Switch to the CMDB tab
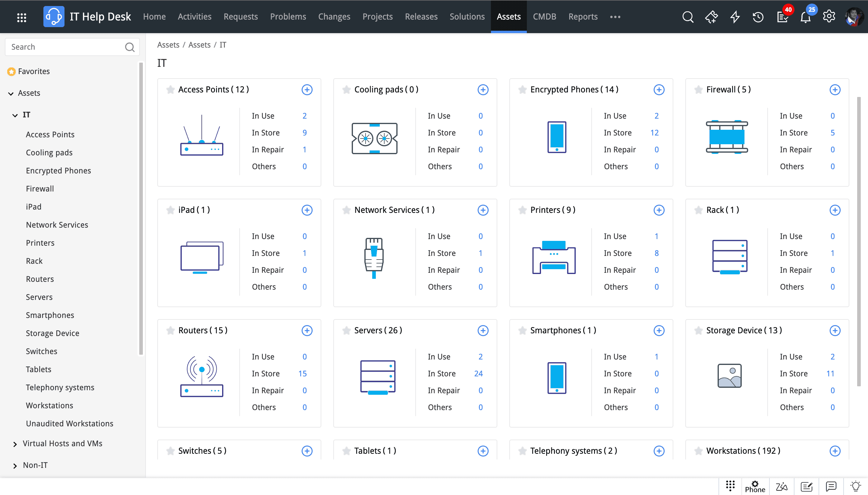 tap(544, 17)
